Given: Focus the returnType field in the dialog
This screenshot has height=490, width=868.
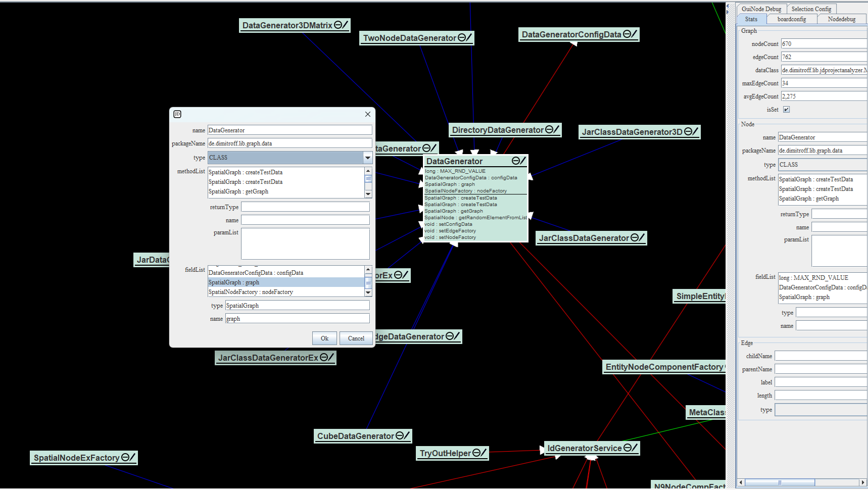Looking at the screenshot, I should (x=305, y=207).
